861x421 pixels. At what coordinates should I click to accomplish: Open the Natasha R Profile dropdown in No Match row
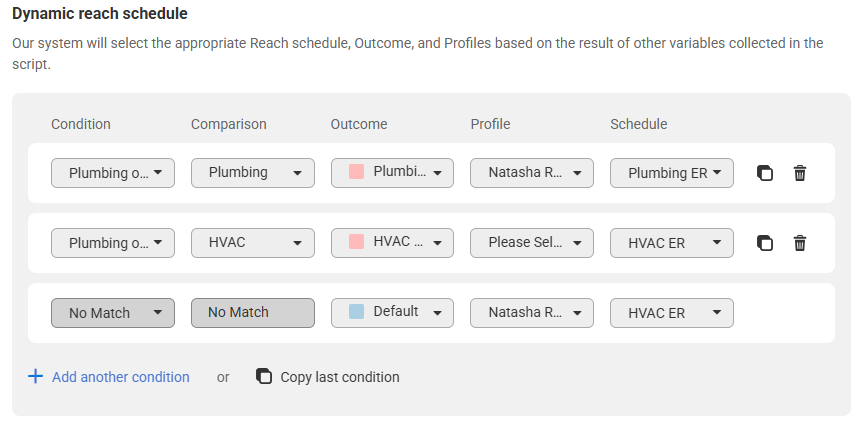[x=532, y=313]
